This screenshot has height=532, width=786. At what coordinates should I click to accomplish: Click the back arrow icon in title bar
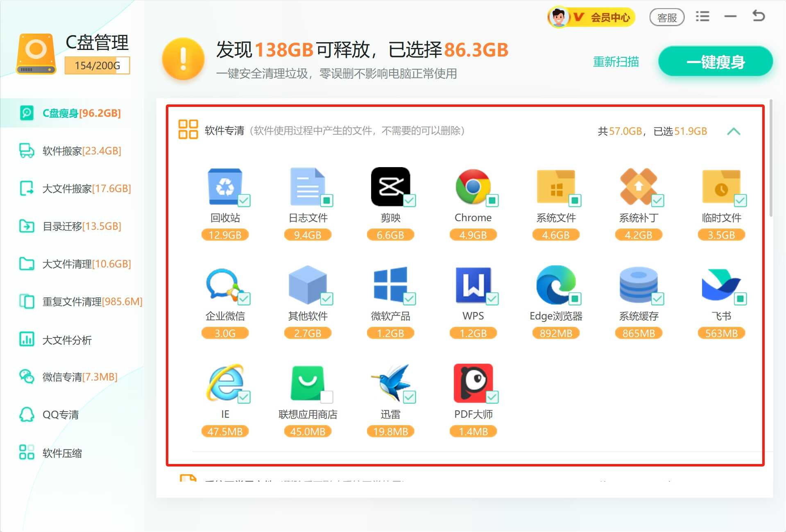[758, 16]
